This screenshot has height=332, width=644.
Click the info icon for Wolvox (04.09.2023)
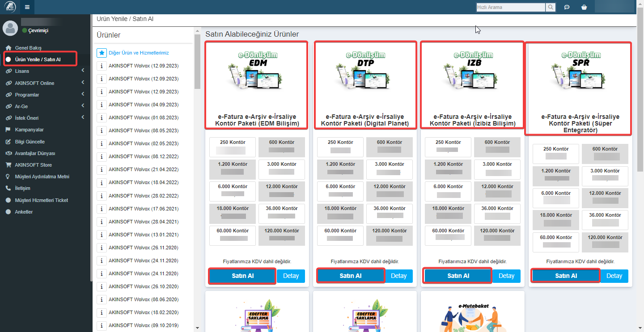point(102,105)
